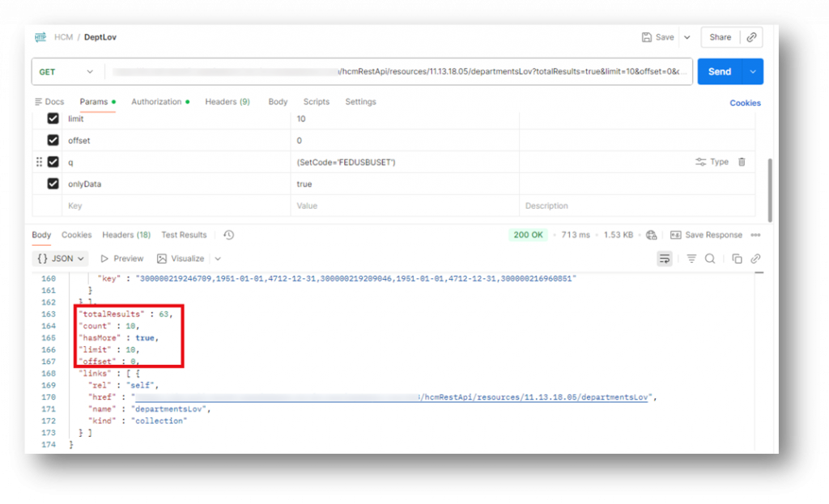The height and width of the screenshot is (504, 829).
Task: Click the 713 ms response time
Action: pyautogui.click(x=576, y=235)
